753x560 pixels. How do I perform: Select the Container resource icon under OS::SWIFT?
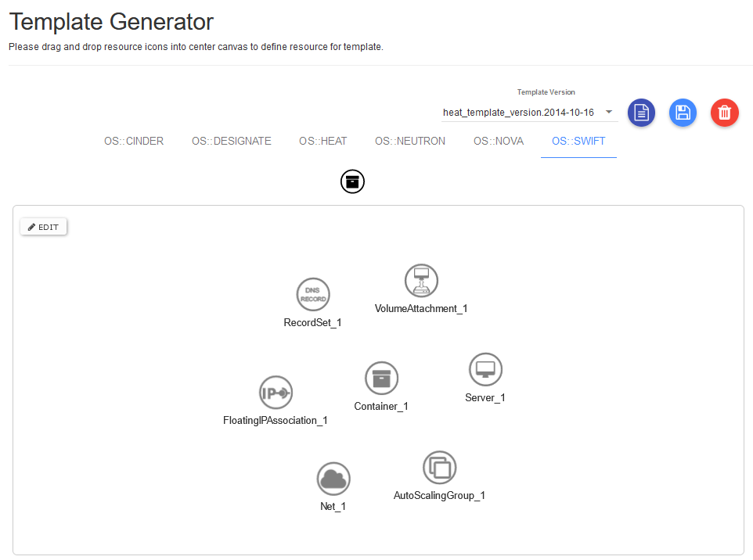[352, 181]
